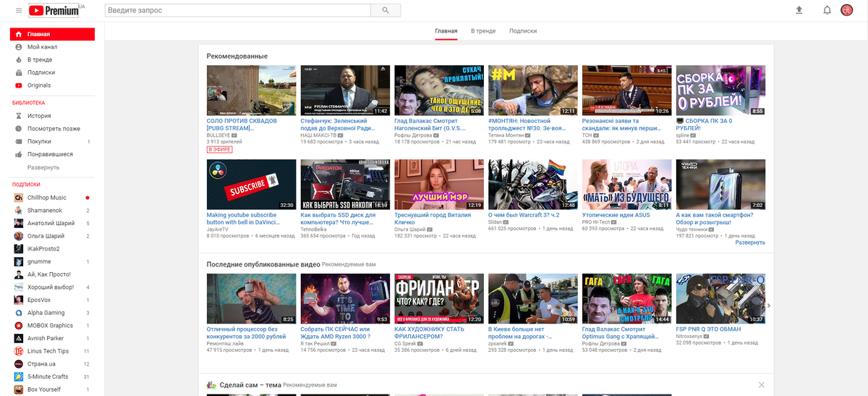Open notifications bell

point(827,10)
